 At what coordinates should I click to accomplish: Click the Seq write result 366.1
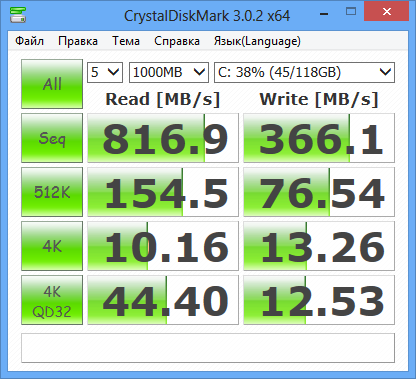[x=319, y=138]
